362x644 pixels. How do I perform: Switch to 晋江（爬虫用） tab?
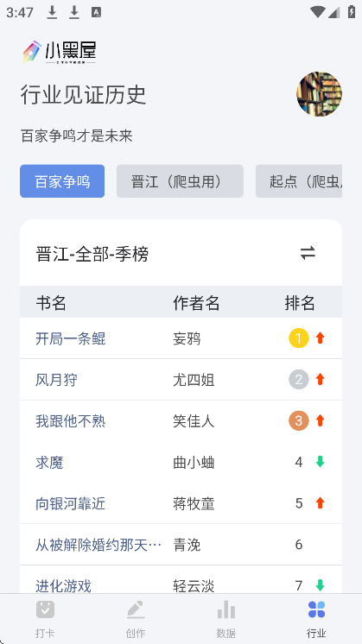point(180,181)
